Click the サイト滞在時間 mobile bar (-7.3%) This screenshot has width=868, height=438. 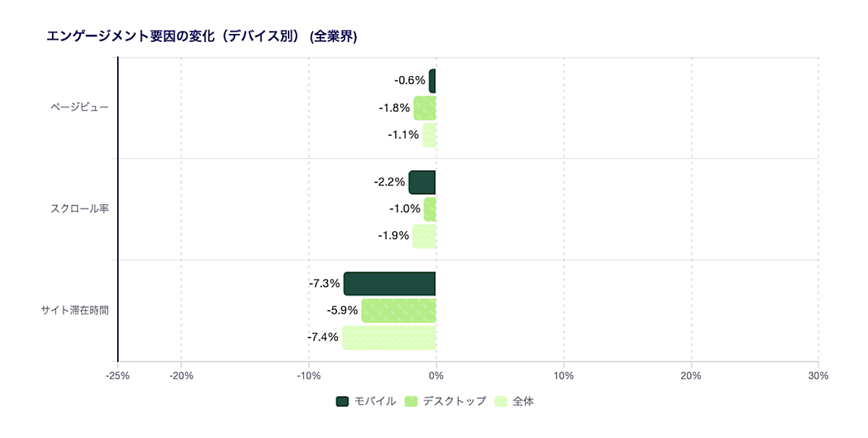(390, 283)
